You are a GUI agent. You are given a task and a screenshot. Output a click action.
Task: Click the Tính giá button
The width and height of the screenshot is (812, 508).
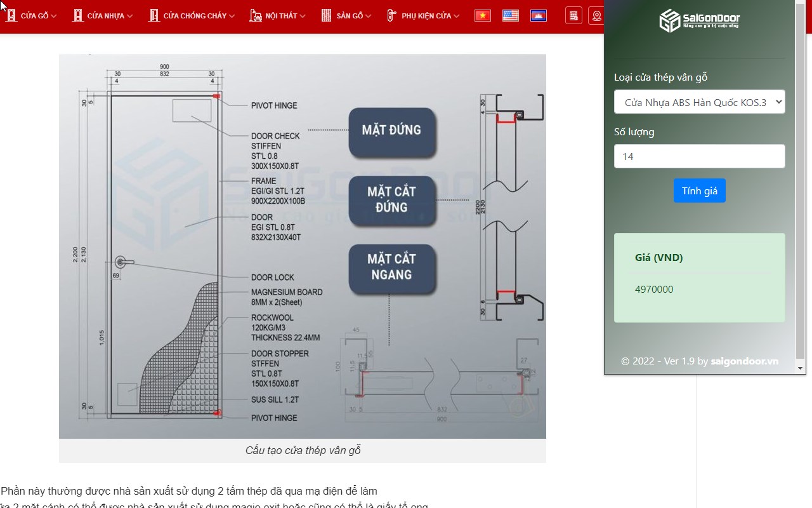[x=700, y=190]
